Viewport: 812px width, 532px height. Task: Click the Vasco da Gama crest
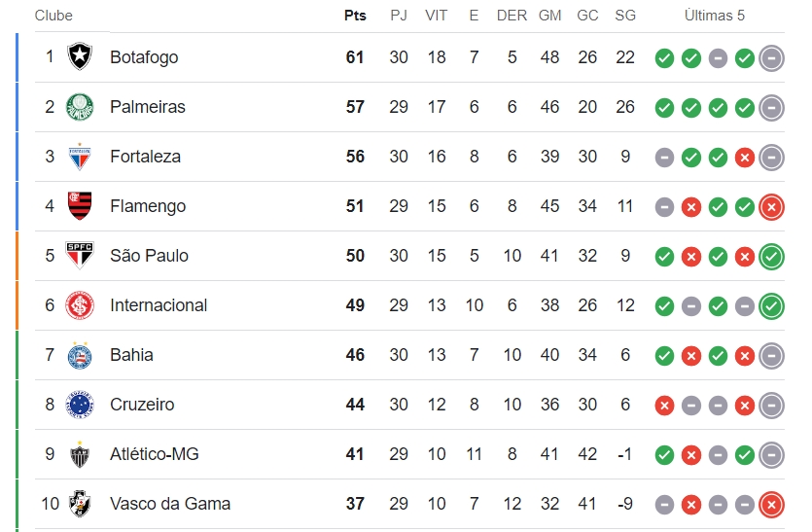80,504
